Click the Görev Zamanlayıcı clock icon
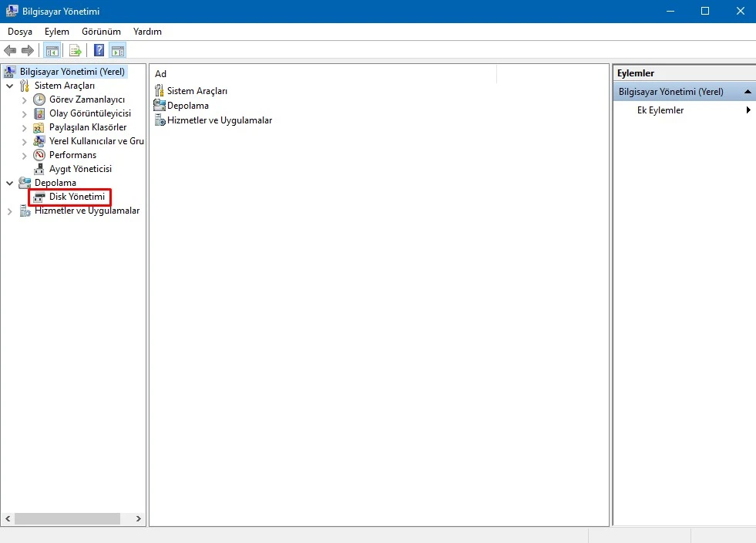This screenshot has width=756, height=543. click(39, 99)
